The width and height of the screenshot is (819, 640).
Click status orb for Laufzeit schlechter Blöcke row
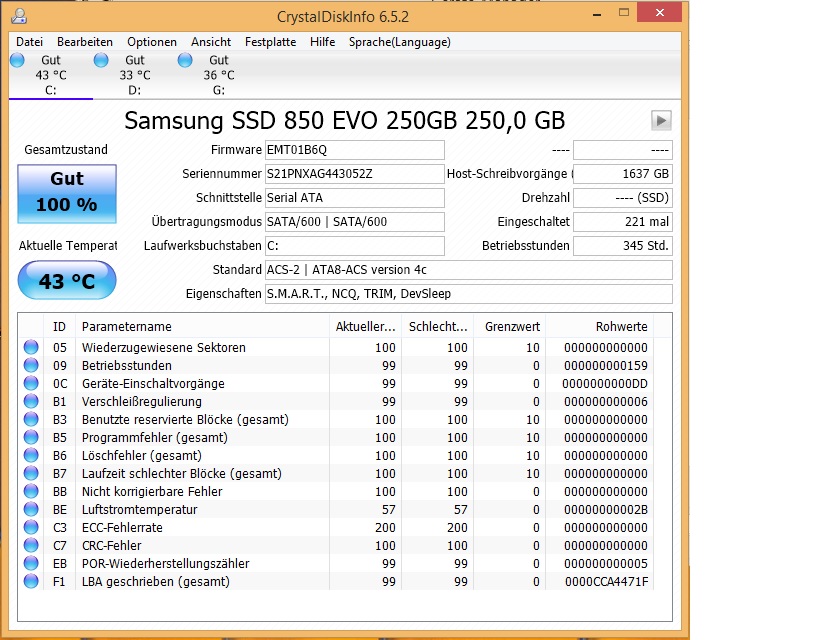[31, 473]
